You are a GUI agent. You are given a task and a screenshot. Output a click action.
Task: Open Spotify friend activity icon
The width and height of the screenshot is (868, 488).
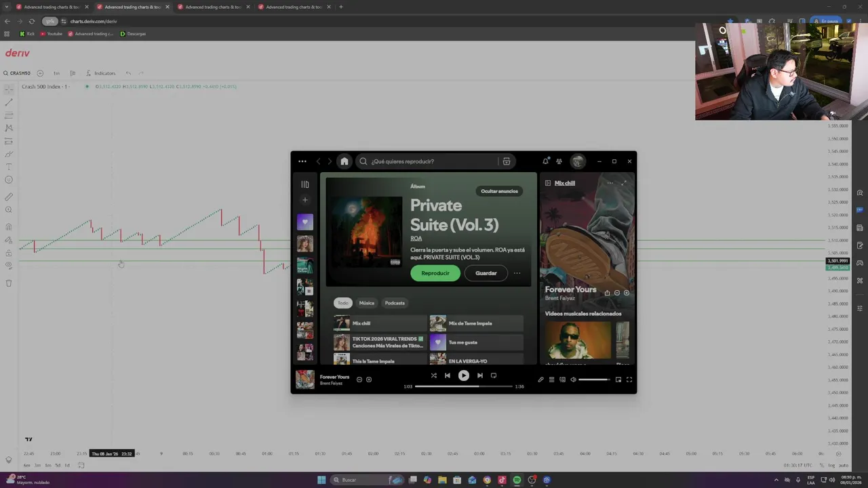[x=559, y=161]
